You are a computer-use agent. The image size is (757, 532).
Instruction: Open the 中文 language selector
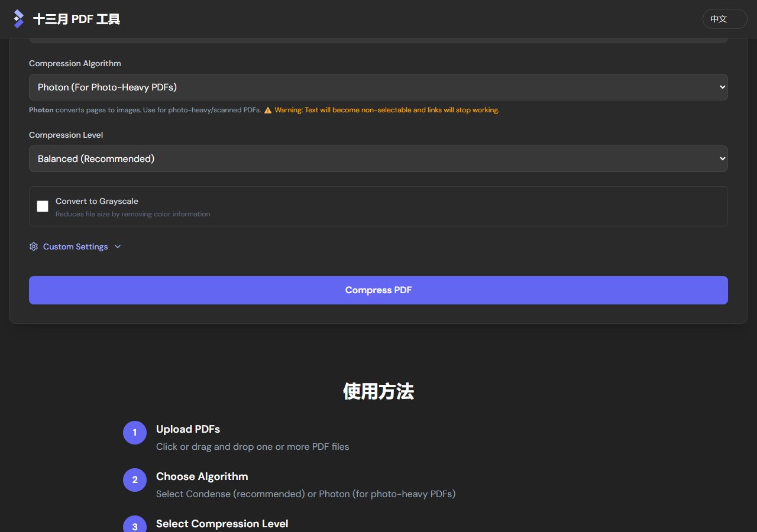pos(724,19)
